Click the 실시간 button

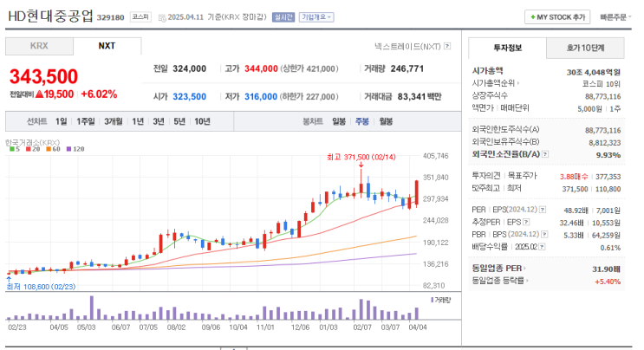283,17
